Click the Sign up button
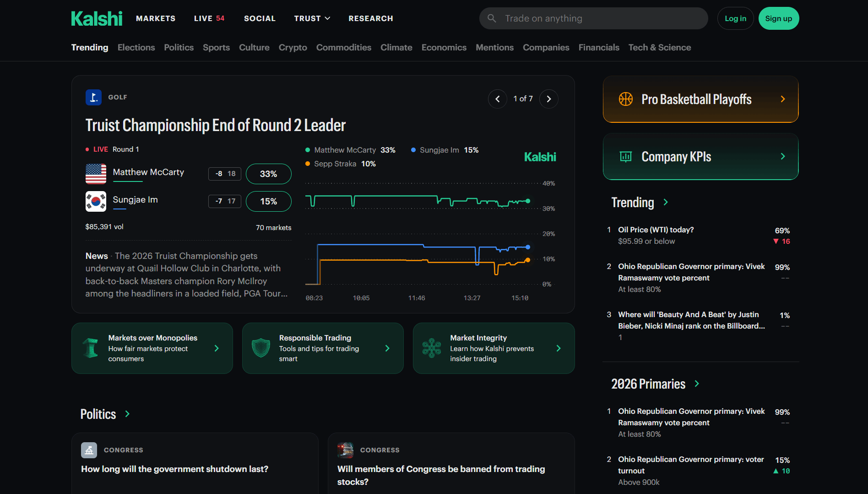The height and width of the screenshot is (494, 868). (x=779, y=18)
